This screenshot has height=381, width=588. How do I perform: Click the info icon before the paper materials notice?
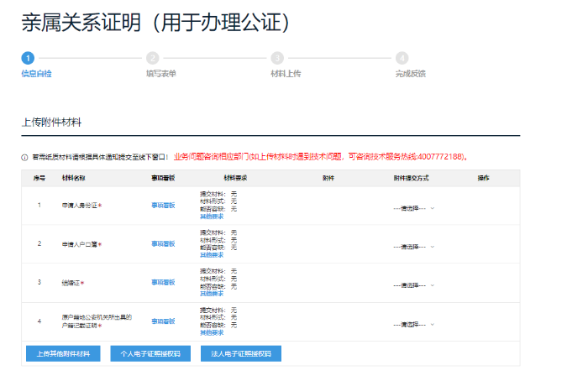[24, 157]
